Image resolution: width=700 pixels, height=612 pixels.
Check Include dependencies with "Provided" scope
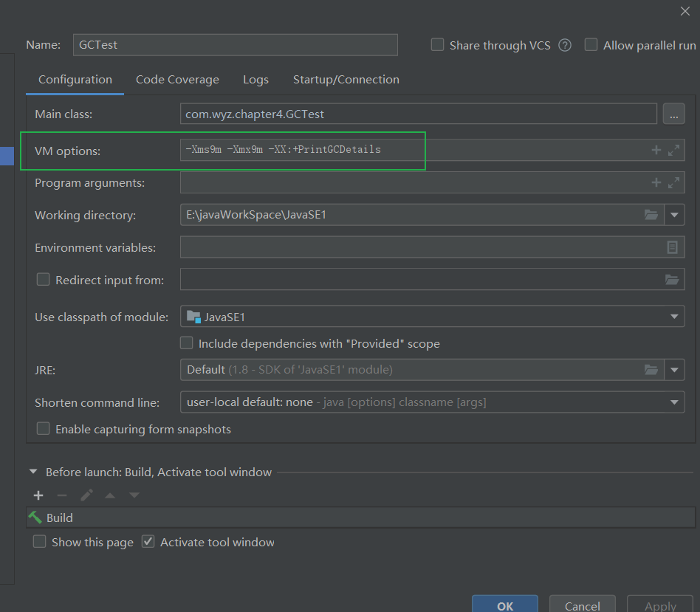tap(187, 343)
